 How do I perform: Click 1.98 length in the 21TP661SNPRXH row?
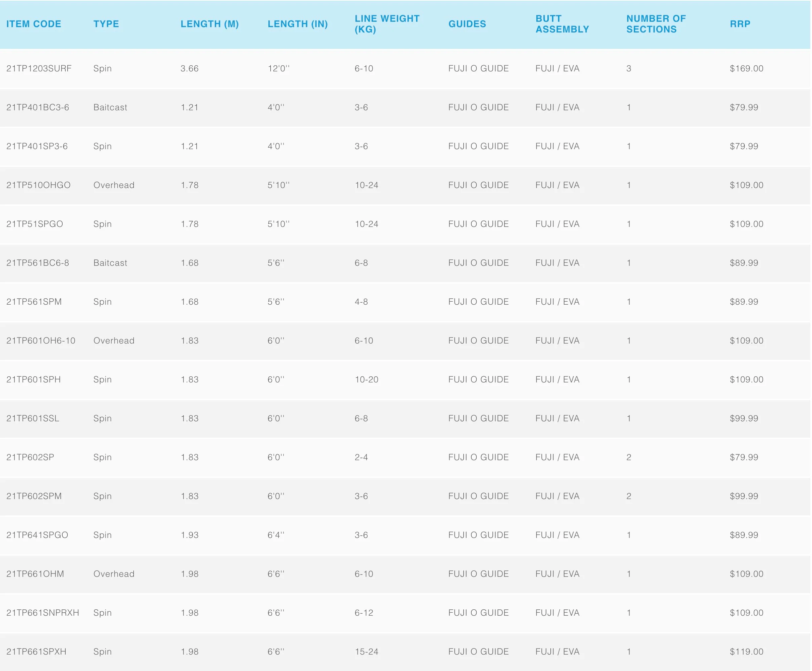click(190, 613)
